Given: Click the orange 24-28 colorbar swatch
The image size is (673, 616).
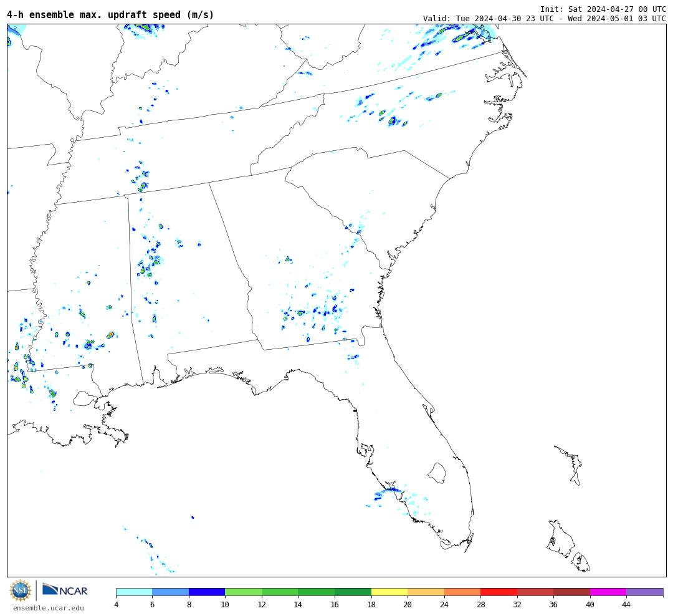Looking at the screenshot, I should click(x=462, y=592).
